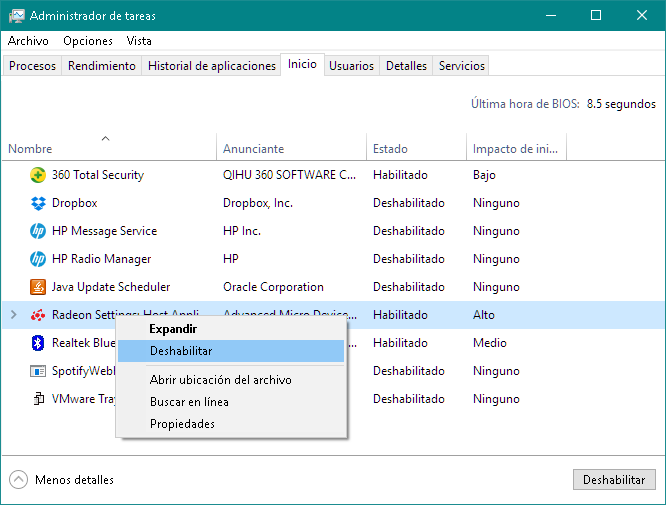Choose Abrir ubicación del archivo

point(220,380)
